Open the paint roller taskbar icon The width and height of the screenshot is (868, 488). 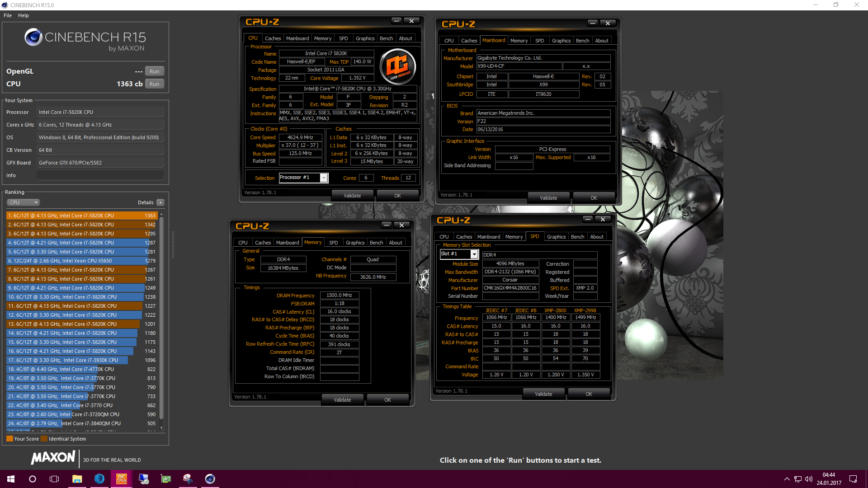click(x=188, y=479)
